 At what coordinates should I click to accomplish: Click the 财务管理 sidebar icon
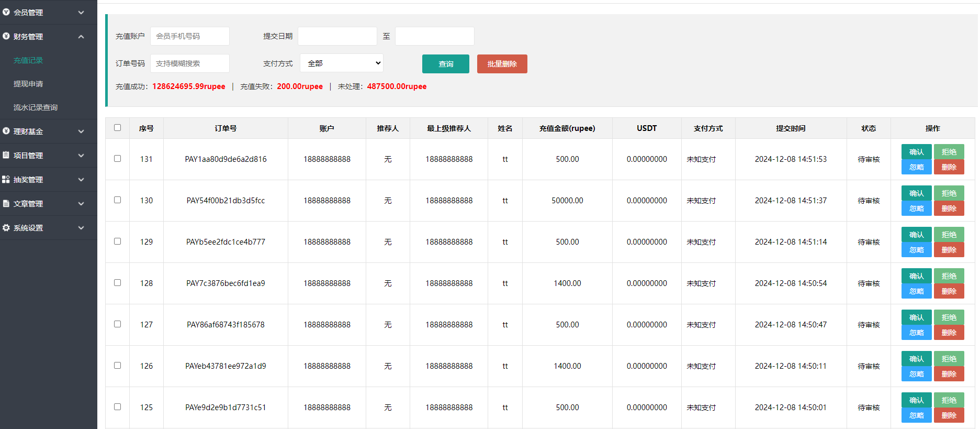point(6,36)
